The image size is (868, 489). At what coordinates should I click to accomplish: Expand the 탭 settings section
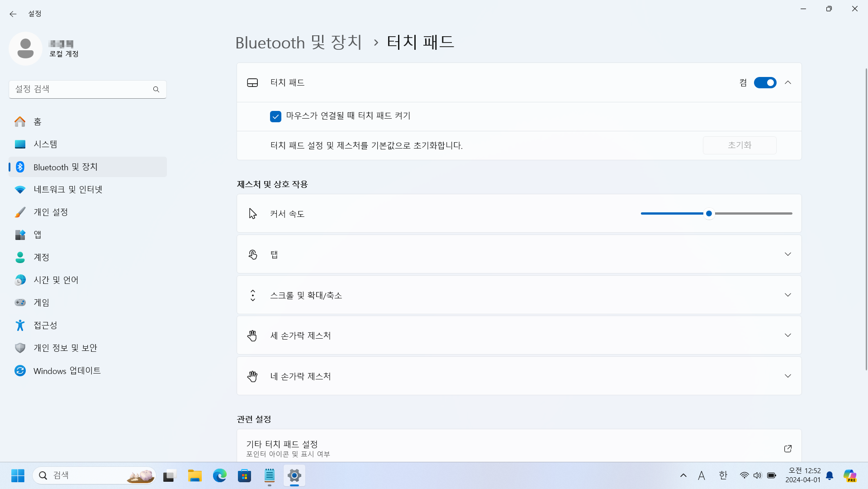(x=519, y=254)
